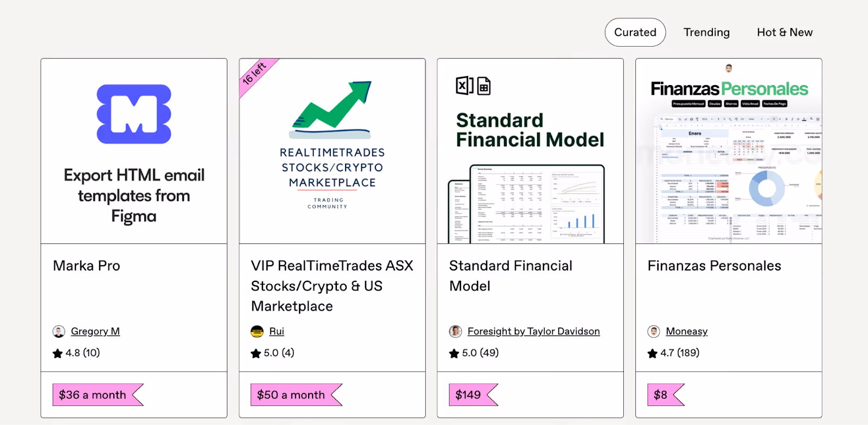Open the Hot & New tab
This screenshot has width=868, height=425.
point(784,33)
